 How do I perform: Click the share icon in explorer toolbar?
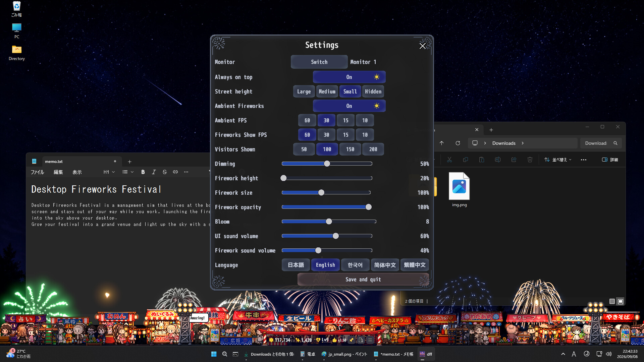pos(514,160)
